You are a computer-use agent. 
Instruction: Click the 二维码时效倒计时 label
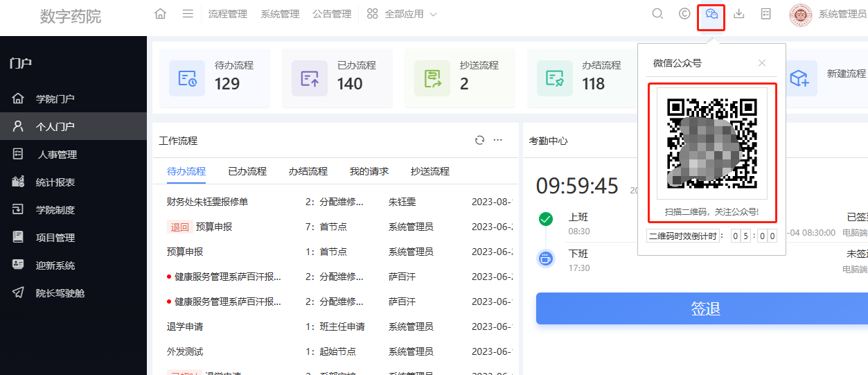[684, 236]
